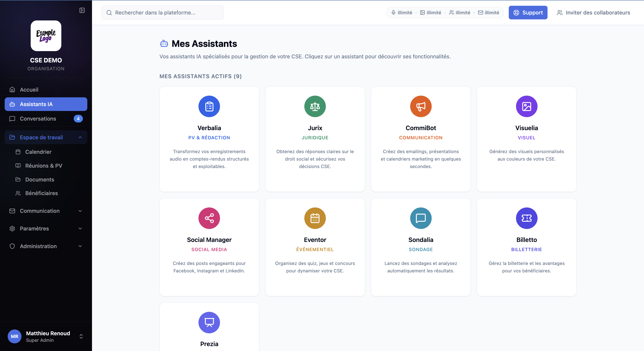
Task: Go to Accueil in the sidebar
Action: (x=46, y=89)
